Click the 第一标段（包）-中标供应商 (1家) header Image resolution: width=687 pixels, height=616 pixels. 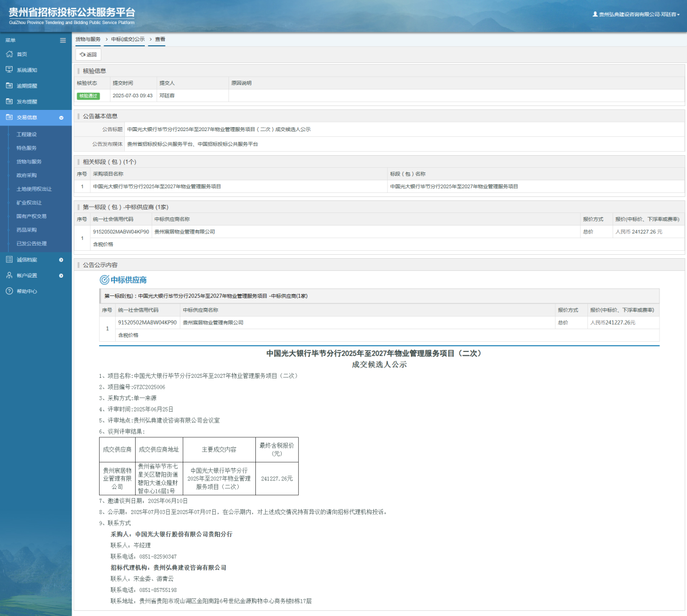tap(125, 207)
